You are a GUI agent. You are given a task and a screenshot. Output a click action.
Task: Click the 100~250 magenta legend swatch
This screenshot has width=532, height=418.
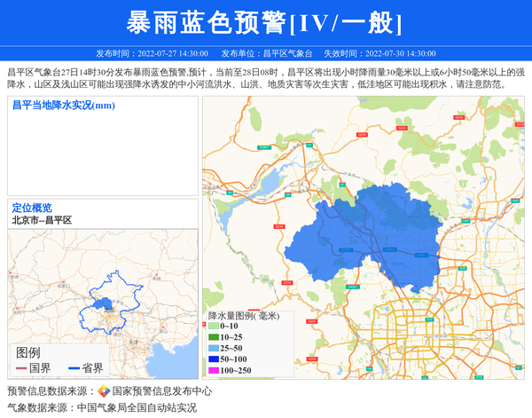[x=213, y=370]
